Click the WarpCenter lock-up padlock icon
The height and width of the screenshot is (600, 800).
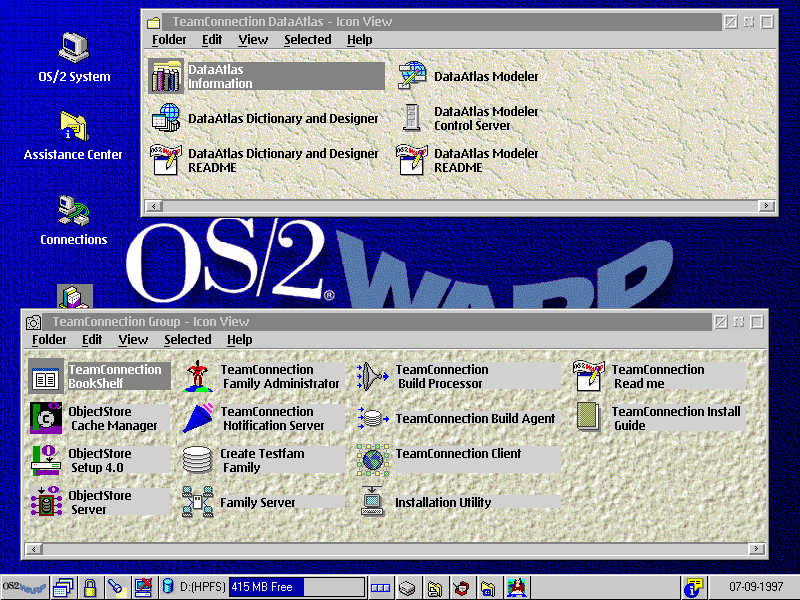pyautogui.click(x=90, y=588)
